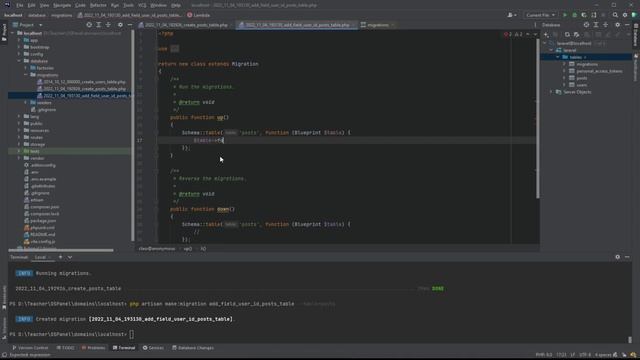The height and width of the screenshot is (360, 640).
Task: Click the terminal command prompt input
Action: (131, 334)
